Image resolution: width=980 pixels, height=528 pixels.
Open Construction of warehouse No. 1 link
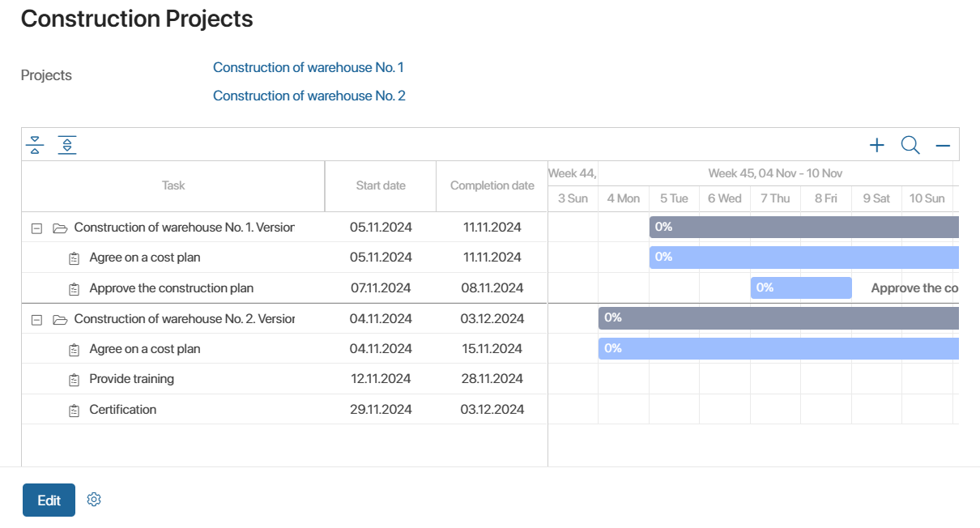[x=309, y=67]
